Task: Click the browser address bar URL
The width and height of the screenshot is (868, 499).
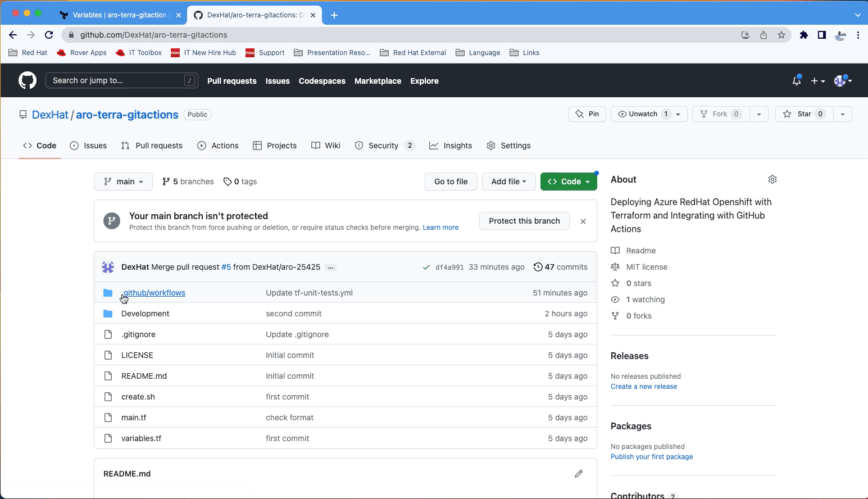Action: tap(153, 35)
